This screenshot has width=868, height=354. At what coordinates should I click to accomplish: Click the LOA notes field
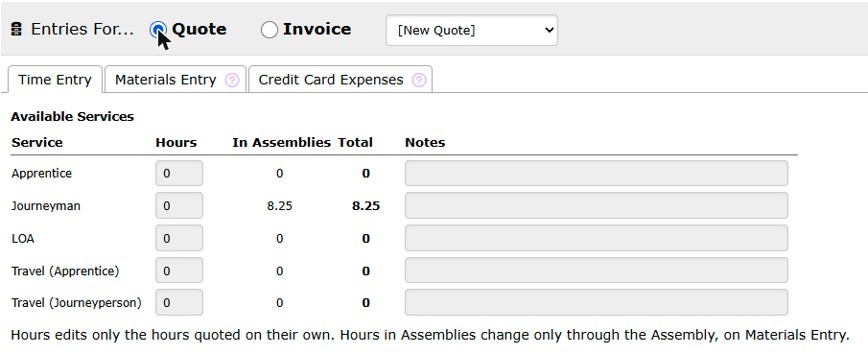tap(597, 238)
